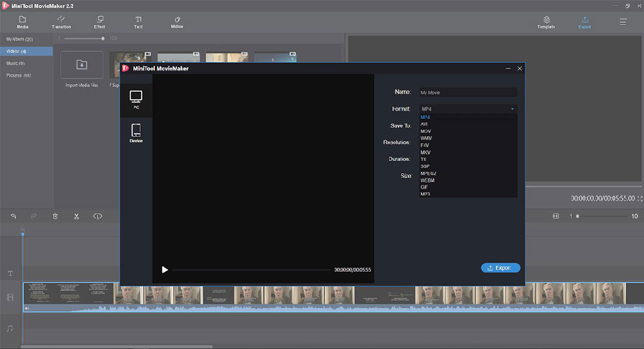The height and width of the screenshot is (349, 644).
Task: Minimize the export dialog
Action: pos(508,68)
